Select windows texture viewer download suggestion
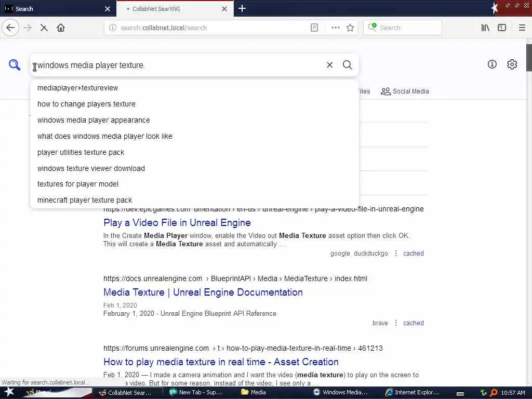 (x=194, y=168)
